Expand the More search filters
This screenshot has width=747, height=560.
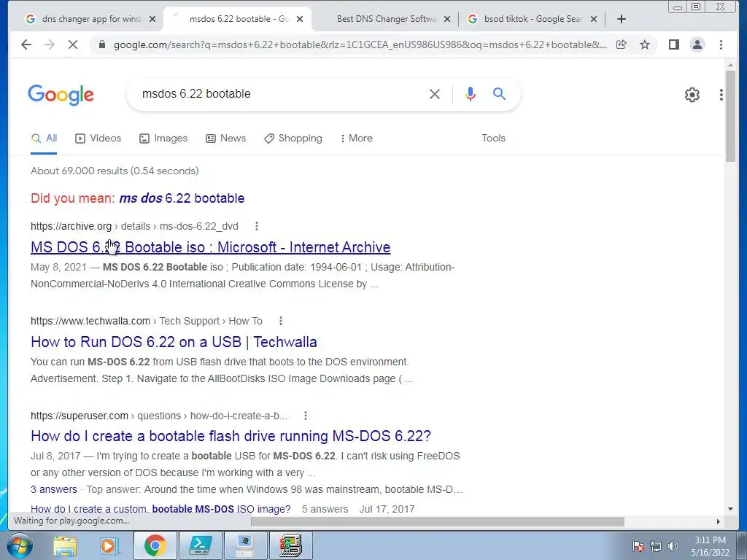point(356,138)
